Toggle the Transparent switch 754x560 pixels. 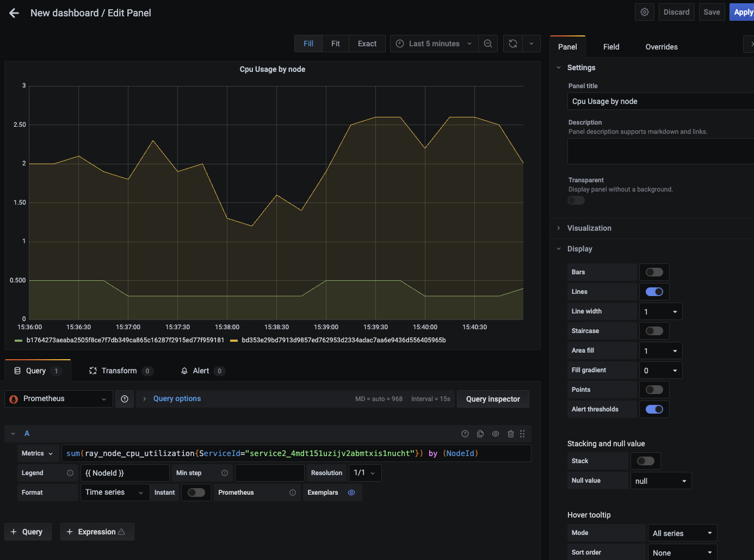click(x=576, y=200)
